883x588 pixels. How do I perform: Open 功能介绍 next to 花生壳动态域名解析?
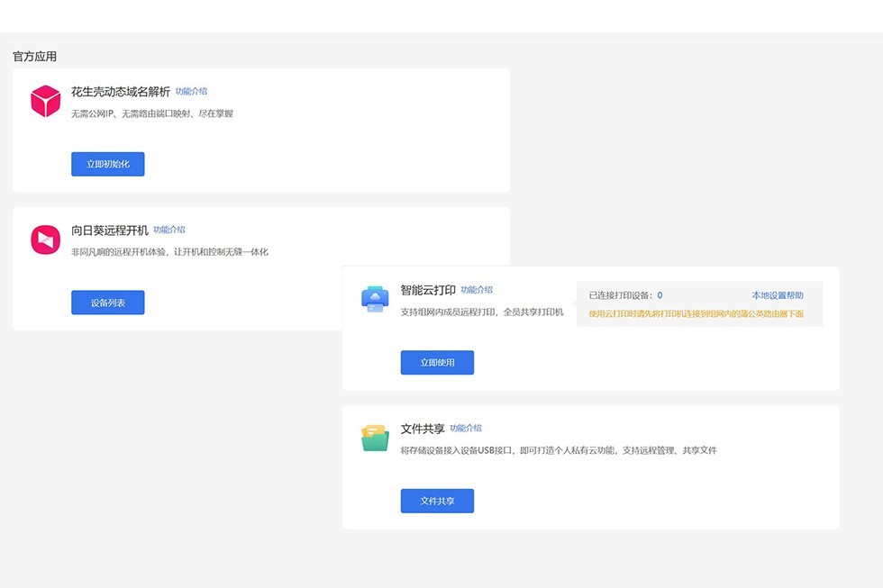point(191,92)
